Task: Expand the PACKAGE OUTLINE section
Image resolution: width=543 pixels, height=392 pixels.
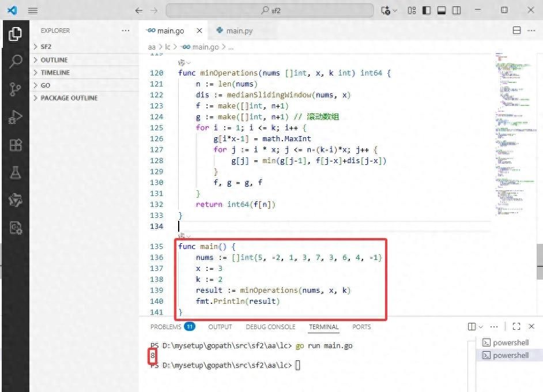Action: [x=69, y=98]
